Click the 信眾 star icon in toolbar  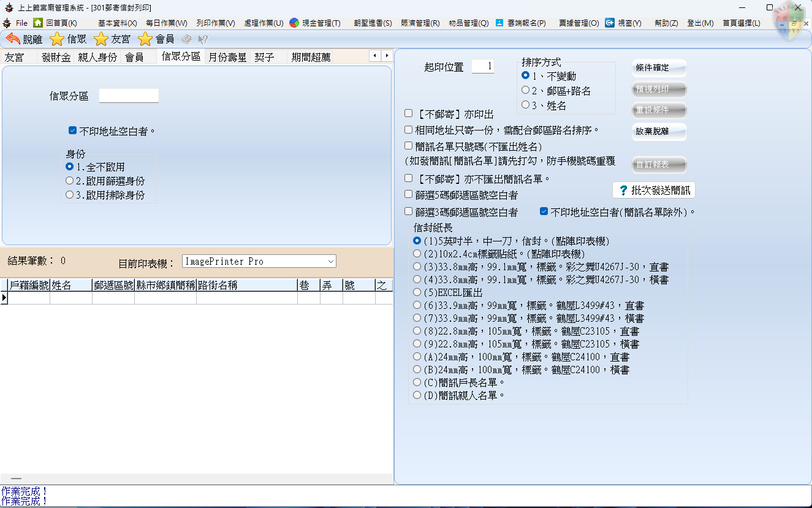coord(57,39)
